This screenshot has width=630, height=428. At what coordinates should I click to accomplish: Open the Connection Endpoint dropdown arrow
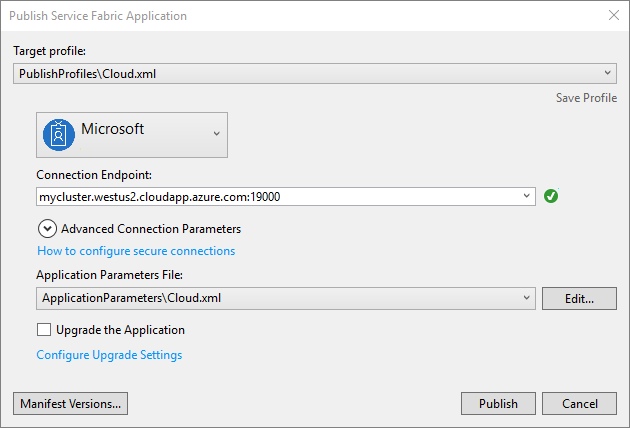click(x=527, y=196)
